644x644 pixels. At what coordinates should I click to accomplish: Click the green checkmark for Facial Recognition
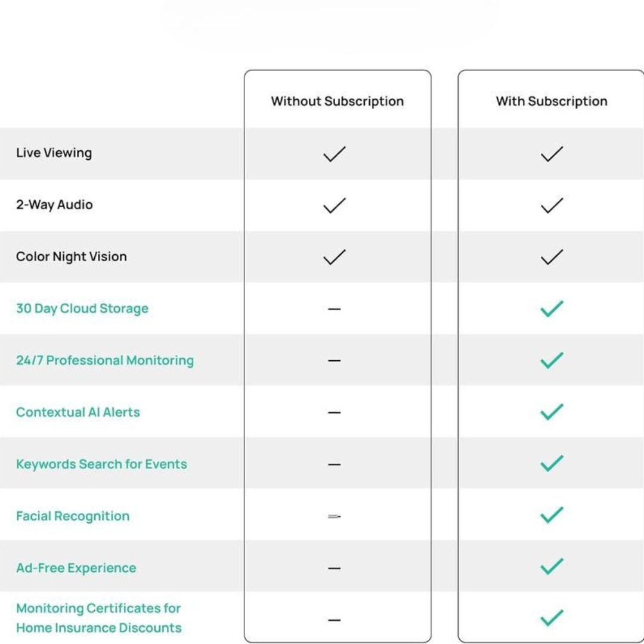point(552,515)
